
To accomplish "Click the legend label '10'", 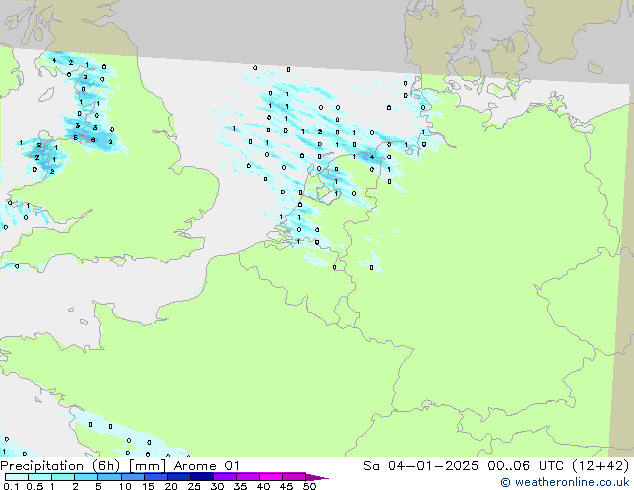I will 125,486.
